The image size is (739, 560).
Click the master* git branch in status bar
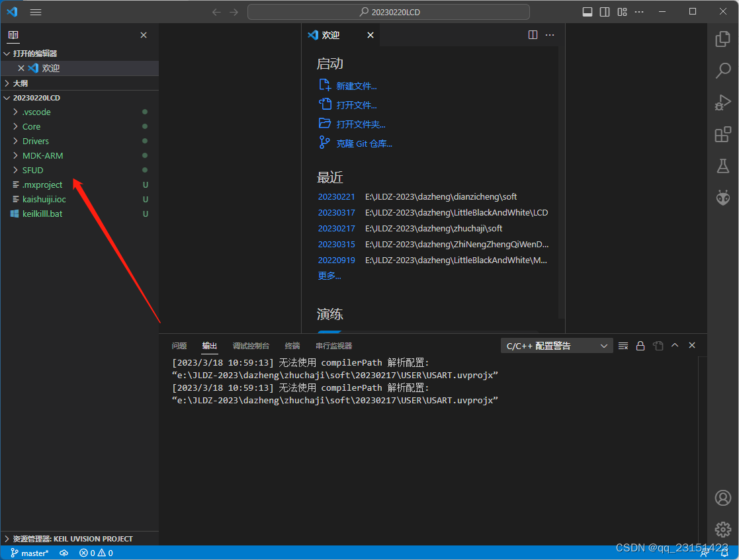point(30,553)
